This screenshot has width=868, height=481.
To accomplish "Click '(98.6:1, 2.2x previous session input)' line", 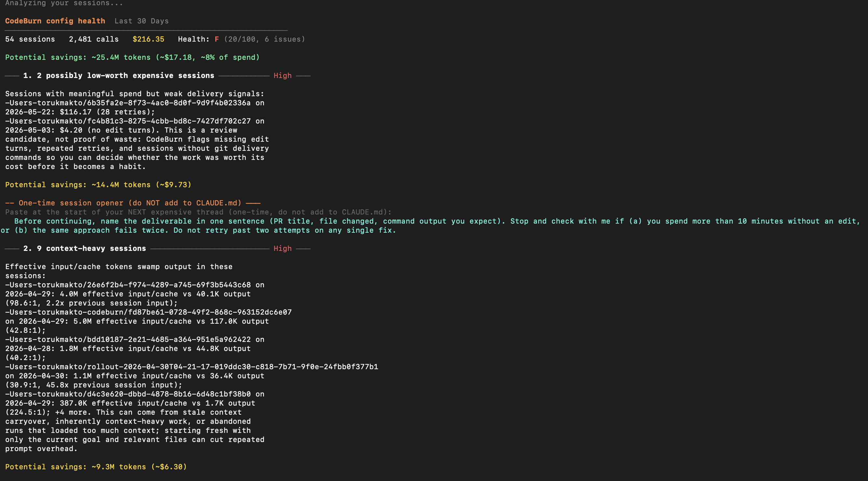I will [x=91, y=303].
